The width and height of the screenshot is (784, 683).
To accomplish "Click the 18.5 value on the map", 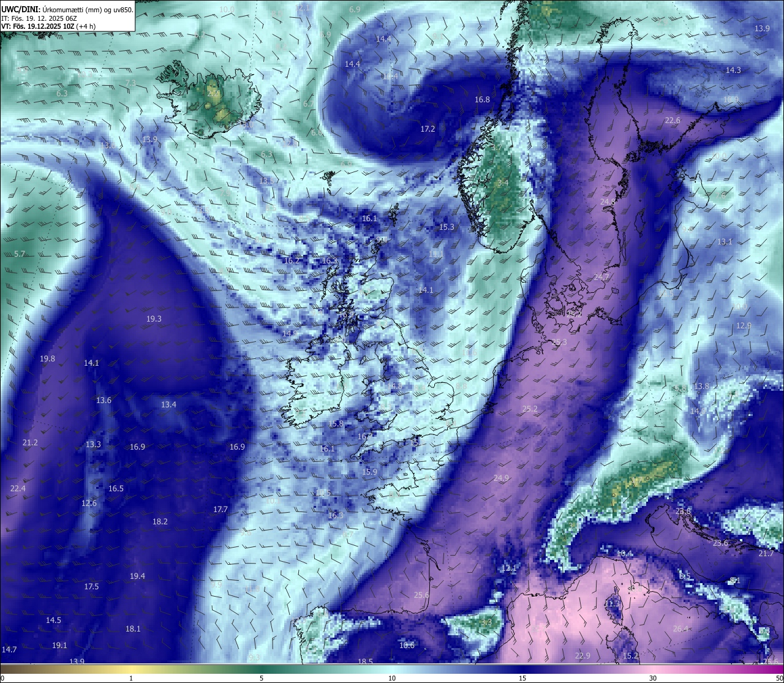I will tap(365, 662).
